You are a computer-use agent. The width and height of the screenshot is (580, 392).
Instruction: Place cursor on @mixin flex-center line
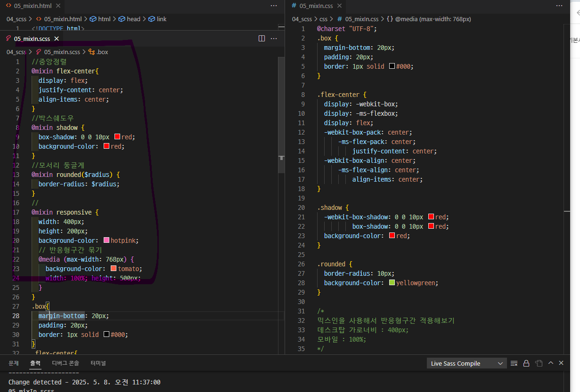(65, 71)
